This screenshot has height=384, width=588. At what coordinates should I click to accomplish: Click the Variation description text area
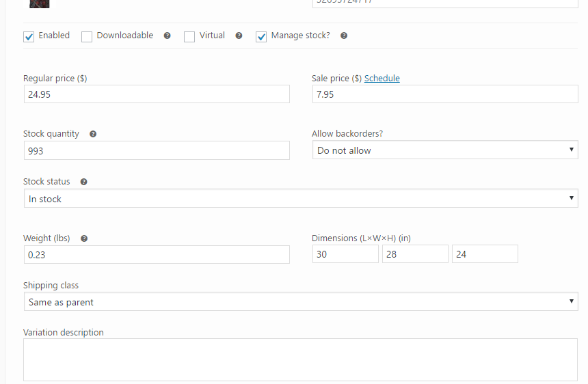coord(300,359)
